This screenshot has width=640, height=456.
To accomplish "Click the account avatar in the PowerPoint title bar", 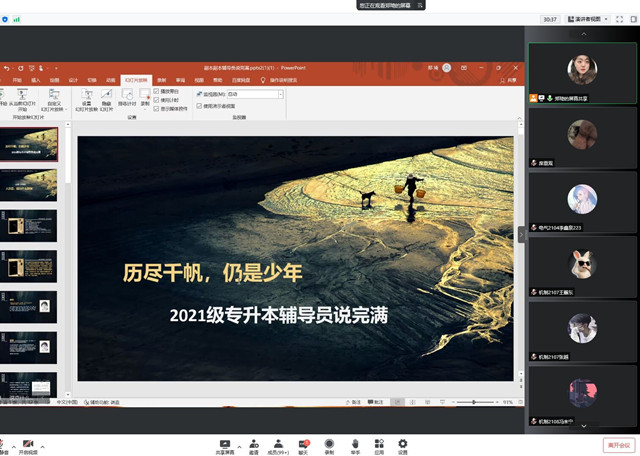I will pyautogui.click(x=447, y=68).
